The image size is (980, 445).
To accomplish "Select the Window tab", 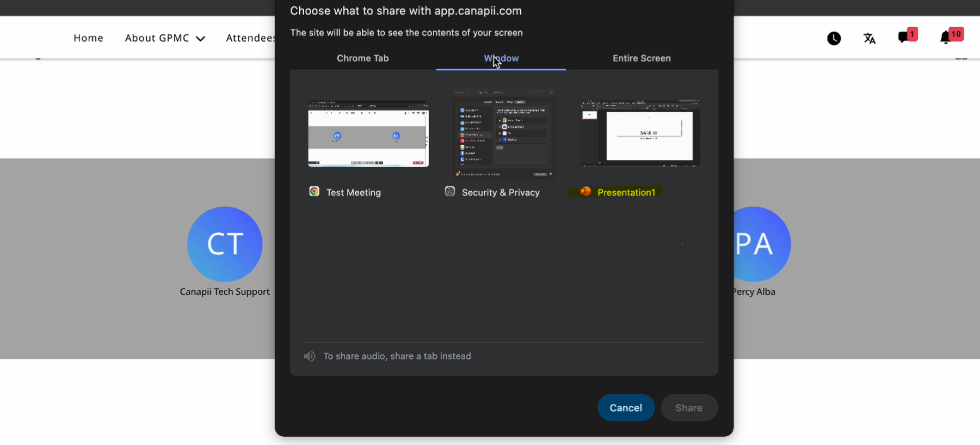I will pyautogui.click(x=501, y=58).
